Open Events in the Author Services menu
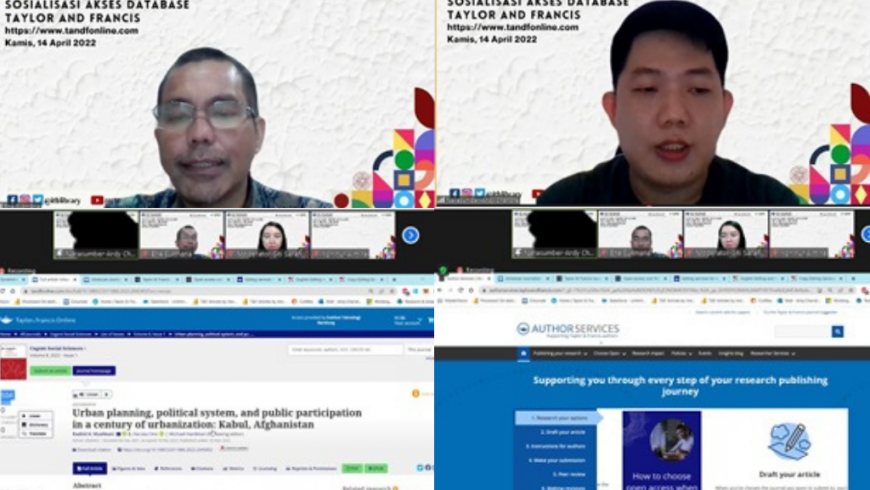This screenshot has width=870, height=490. click(x=705, y=353)
